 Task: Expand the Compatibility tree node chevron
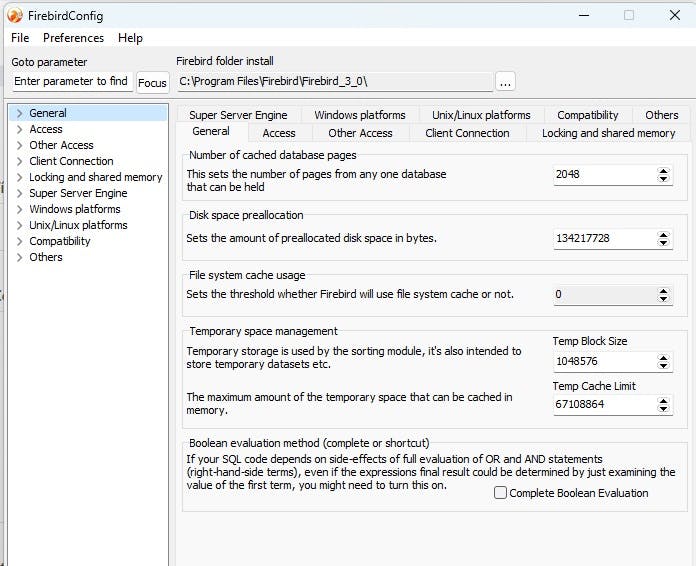coord(20,241)
